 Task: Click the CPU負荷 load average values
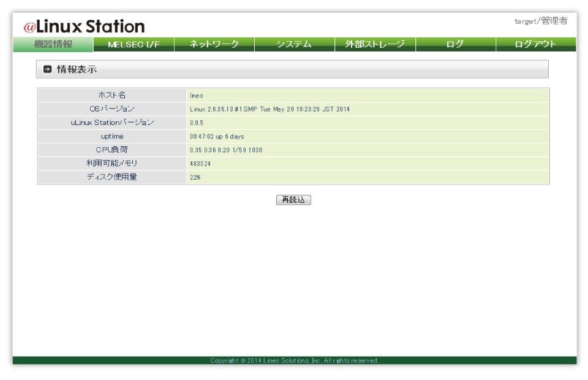[x=225, y=150]
